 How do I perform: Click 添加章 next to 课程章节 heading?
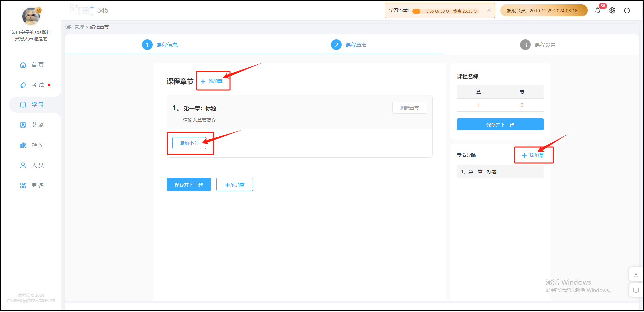[x=211, y=81]
